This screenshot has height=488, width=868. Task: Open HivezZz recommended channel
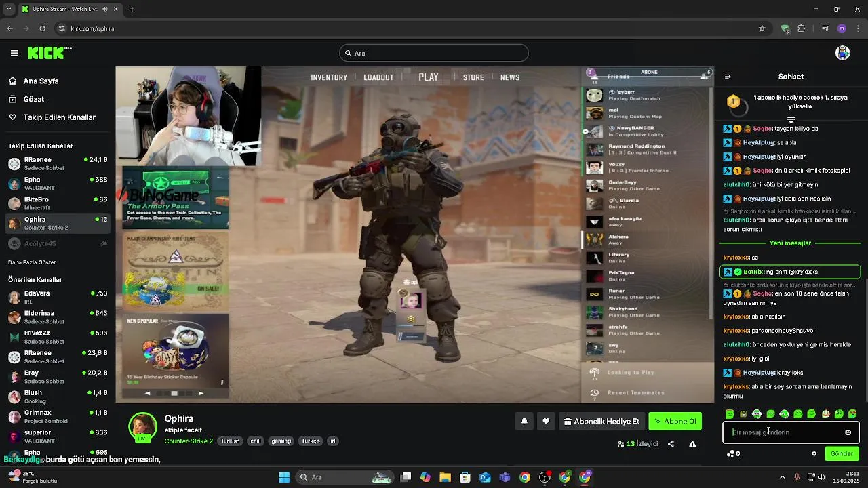click(57, 337)
